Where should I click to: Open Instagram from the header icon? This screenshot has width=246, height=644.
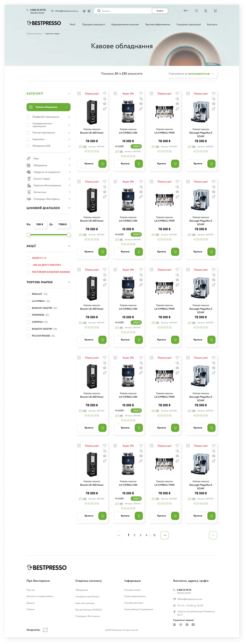click(89, 11)
